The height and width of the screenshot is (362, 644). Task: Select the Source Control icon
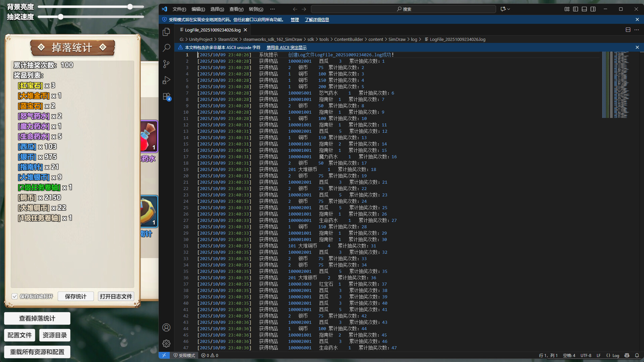point(166,64)
